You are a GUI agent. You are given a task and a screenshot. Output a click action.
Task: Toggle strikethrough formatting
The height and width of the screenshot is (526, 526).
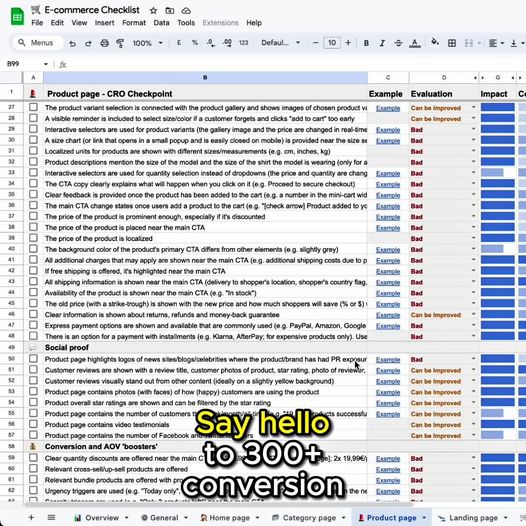pyautogui.click(x=398, y=43)
